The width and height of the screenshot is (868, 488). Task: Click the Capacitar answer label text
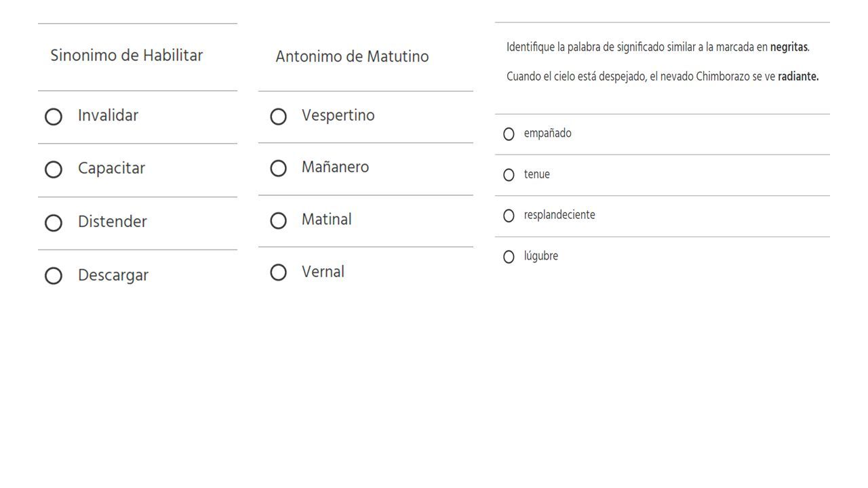111,168
